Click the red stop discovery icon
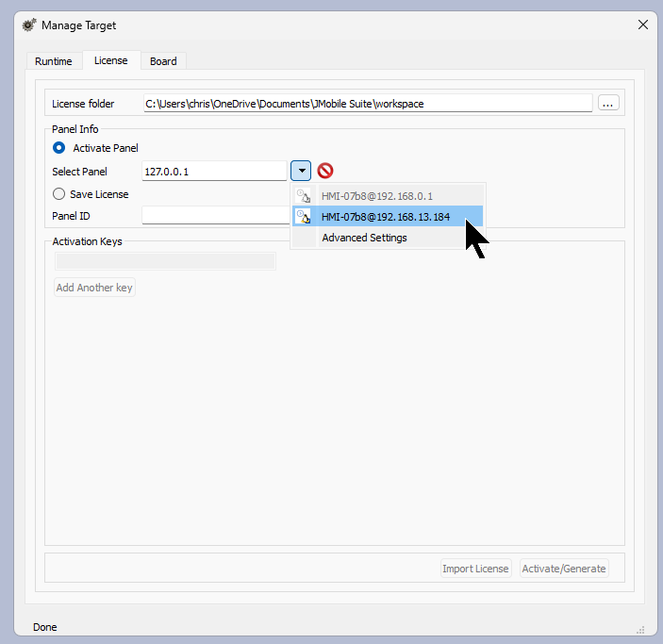The image size is (663, 644). click(324, 171)
